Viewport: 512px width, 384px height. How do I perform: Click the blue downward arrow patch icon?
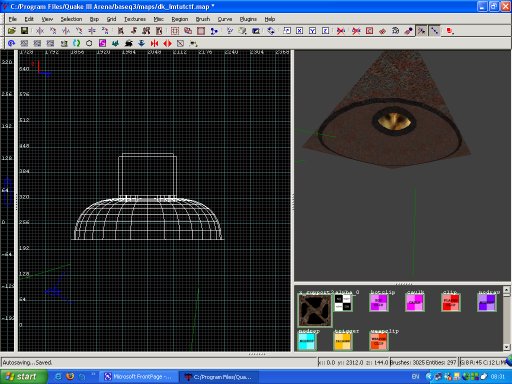tap(141, 43)
